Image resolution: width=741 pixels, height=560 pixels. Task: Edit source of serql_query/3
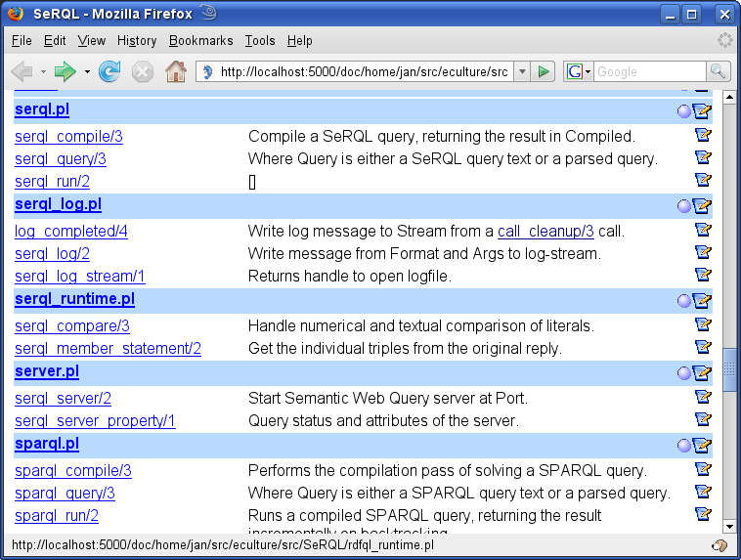click(703, 157)
